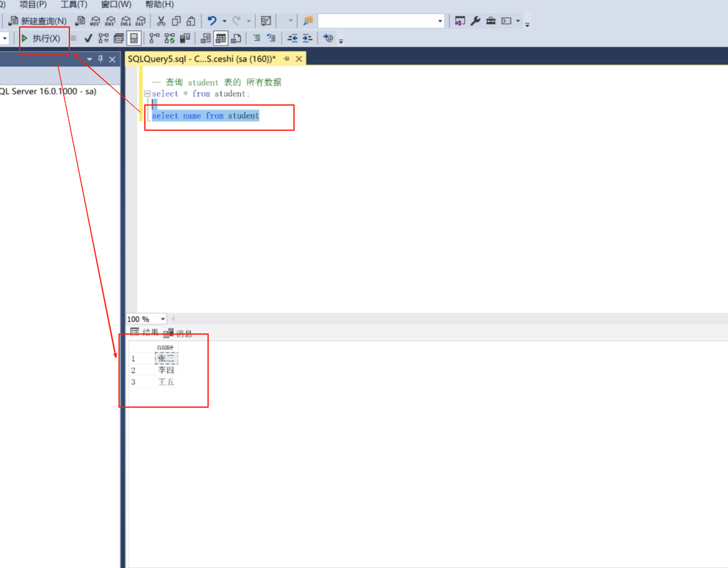The height and width of the screenshot is (568, 728).
Task: Switch to the Messages (消息) tab
Action: coord(178,333)
